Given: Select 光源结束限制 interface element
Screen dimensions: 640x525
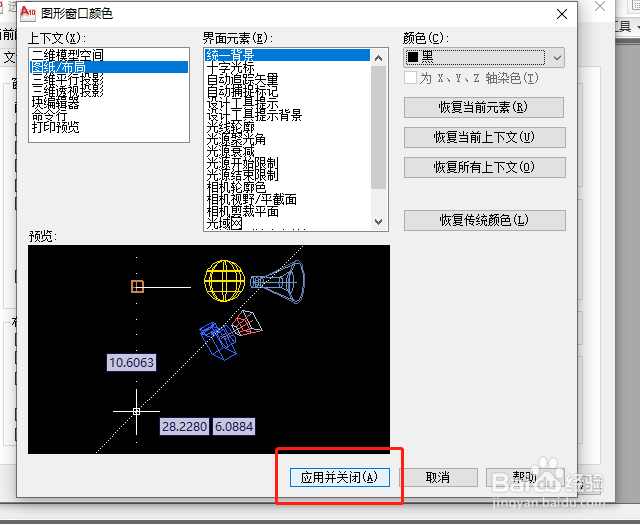Looking at the screenshot, I should pos(287,176).
